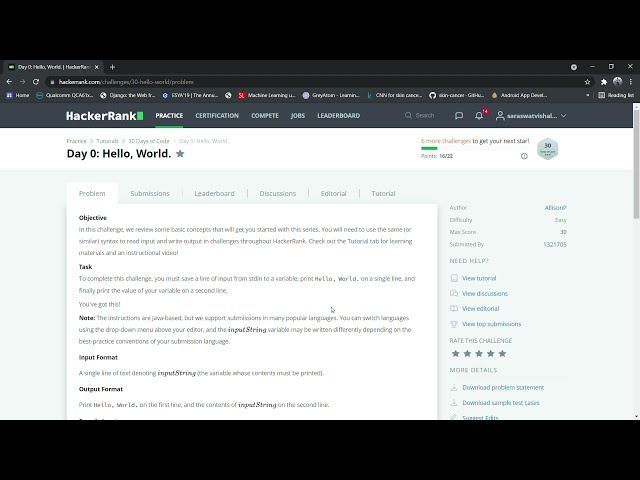Switch to the Editorial tab
The image size is (640, 480).
(333, 193)
